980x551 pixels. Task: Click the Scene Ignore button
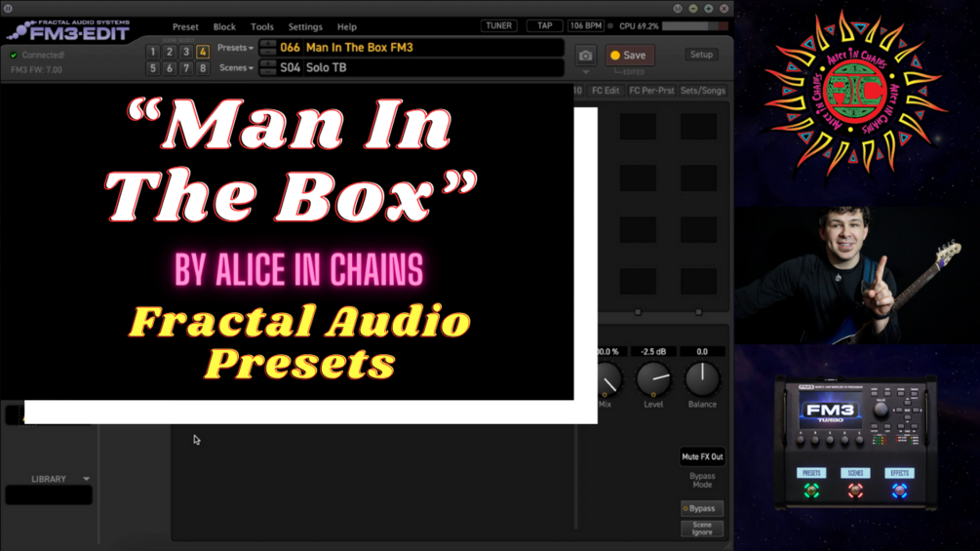point(702,529)
